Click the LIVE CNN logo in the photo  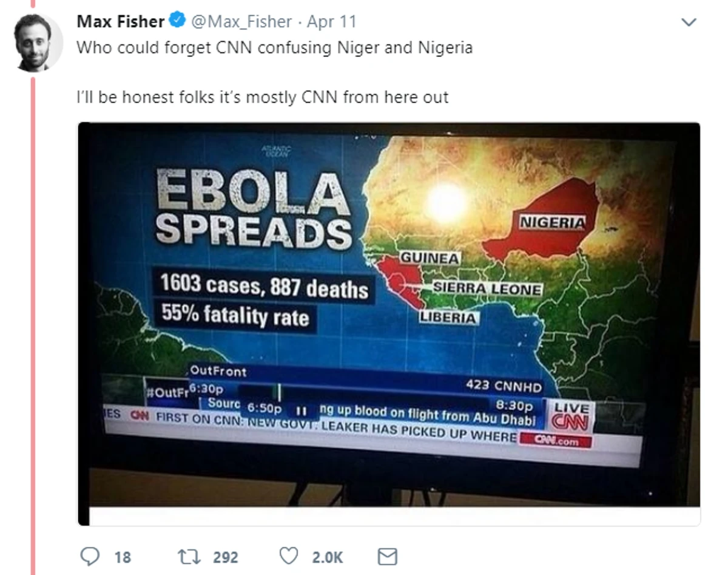(570, 417)
